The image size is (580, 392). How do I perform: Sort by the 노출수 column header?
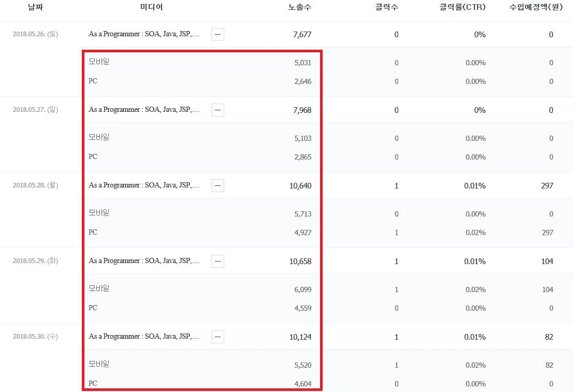tap(299, 7)
